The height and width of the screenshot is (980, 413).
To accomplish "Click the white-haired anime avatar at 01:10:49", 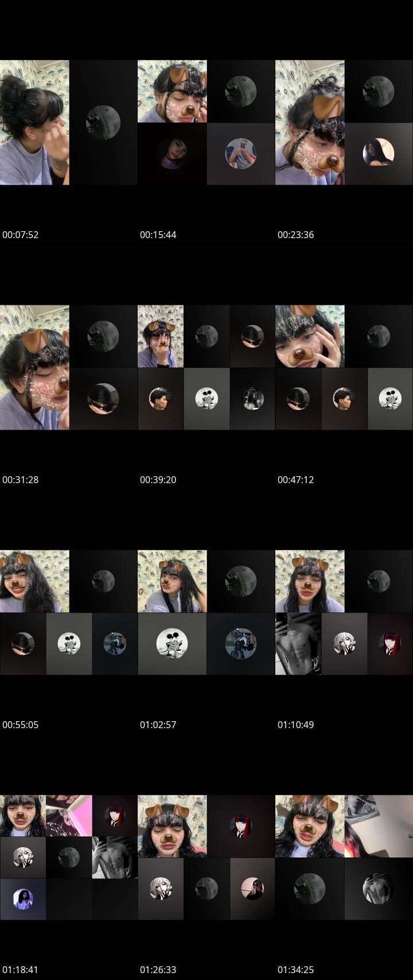I will (x=344, y=643).
